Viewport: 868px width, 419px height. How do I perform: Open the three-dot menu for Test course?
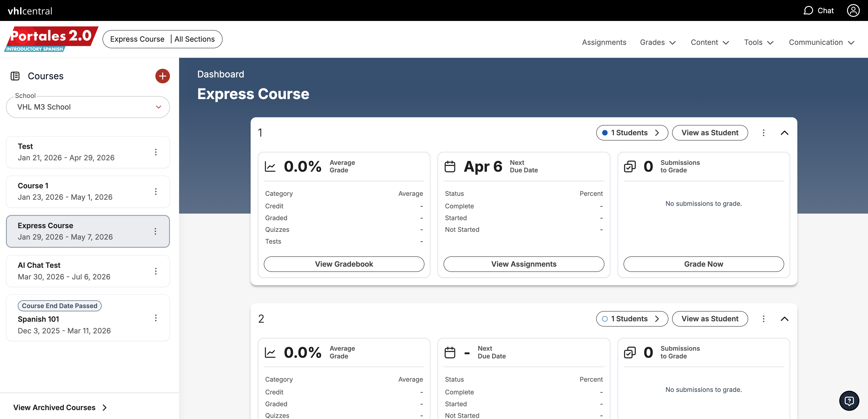[x=156, y=152]
